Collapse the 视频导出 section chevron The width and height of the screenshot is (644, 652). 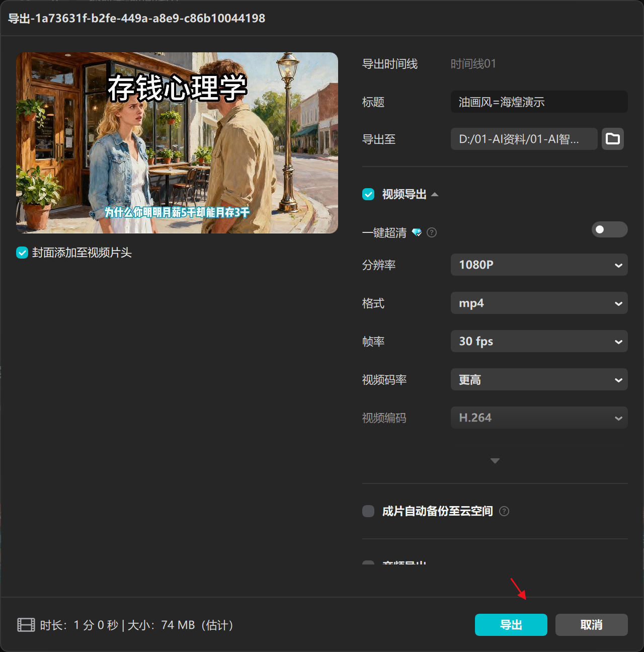pyautogui.click(x=436, y=194)
